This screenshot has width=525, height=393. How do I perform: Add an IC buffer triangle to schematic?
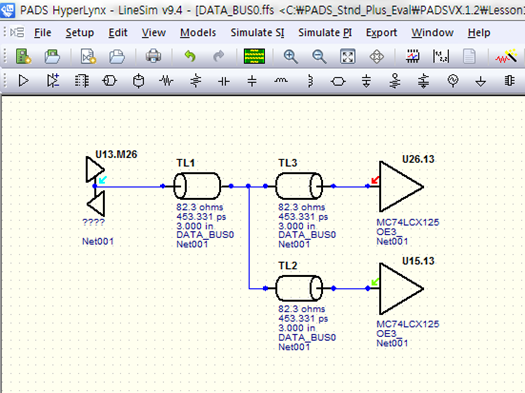point(23,81)
